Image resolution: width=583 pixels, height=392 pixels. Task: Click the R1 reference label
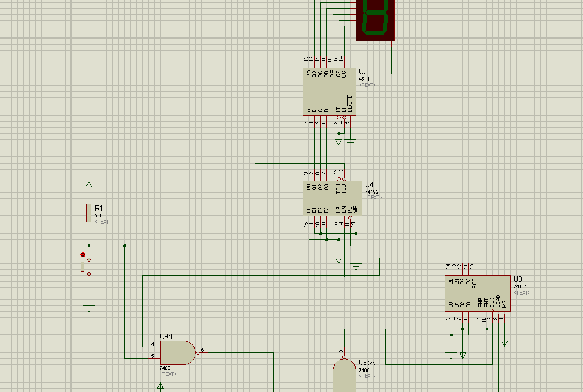pyautogui.click(x=99, y=208)
